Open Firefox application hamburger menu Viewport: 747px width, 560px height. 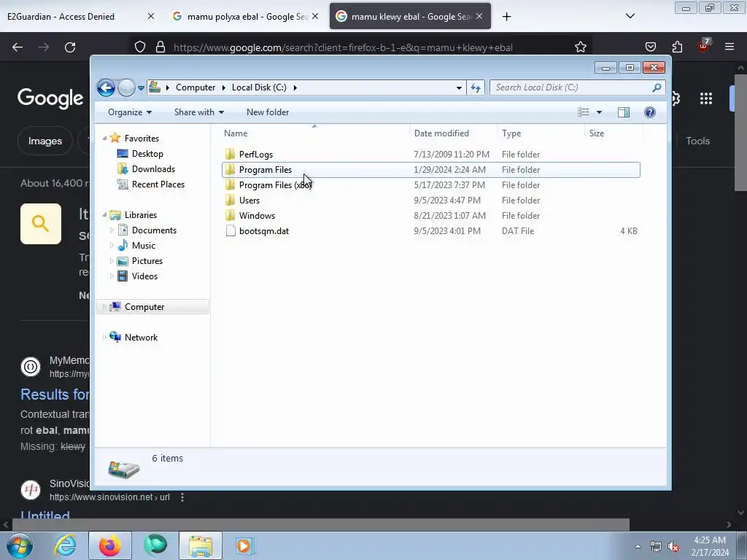point(729,47)
